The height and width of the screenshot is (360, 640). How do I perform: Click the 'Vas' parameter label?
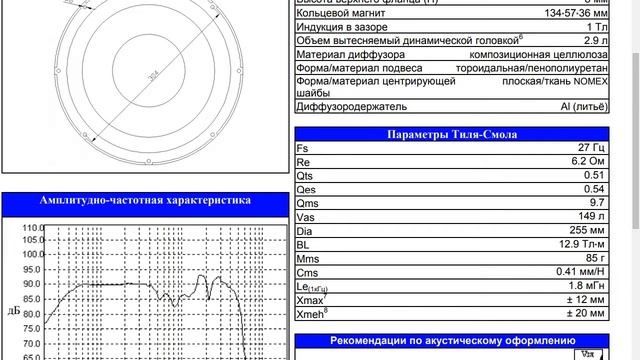pos(305,217)
